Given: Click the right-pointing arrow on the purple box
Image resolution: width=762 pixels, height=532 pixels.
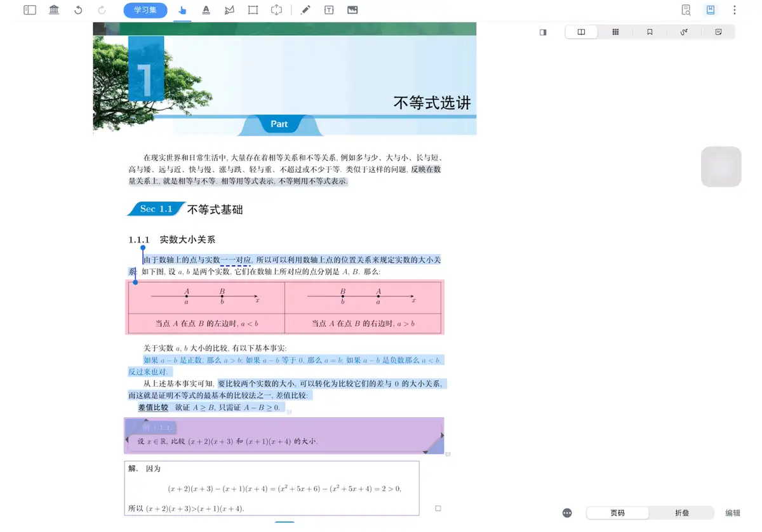Looking at the screenshot, I should 442,436.
